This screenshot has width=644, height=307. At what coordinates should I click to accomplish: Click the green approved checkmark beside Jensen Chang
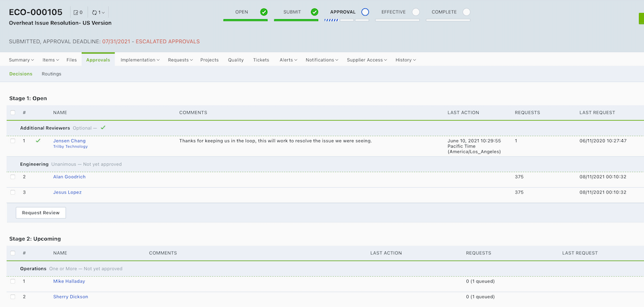(38, 140)
